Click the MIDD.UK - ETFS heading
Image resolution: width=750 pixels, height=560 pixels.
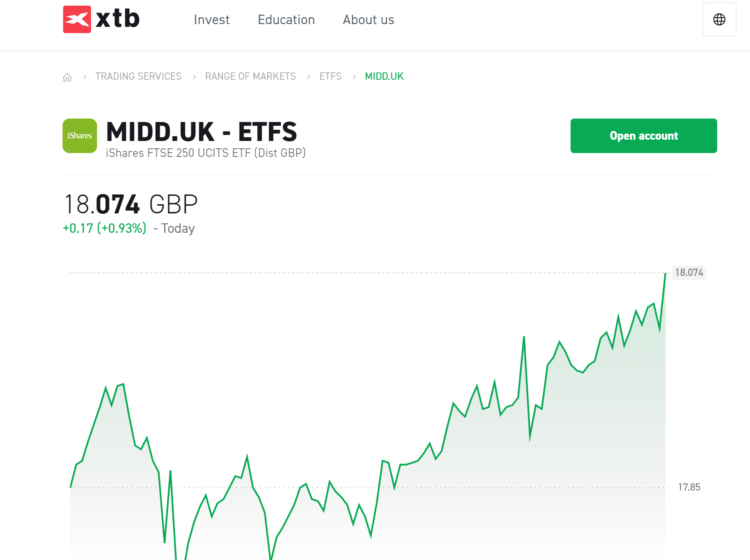click(x=202, y=131)
